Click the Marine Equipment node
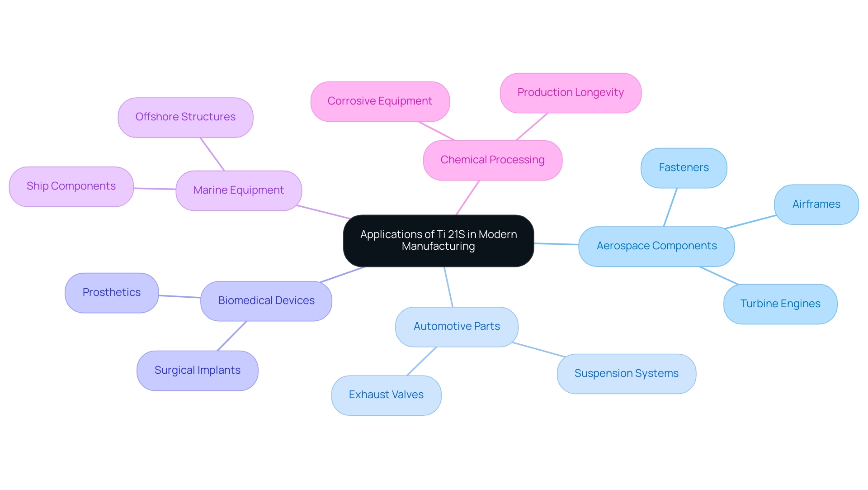 [239, 190]
